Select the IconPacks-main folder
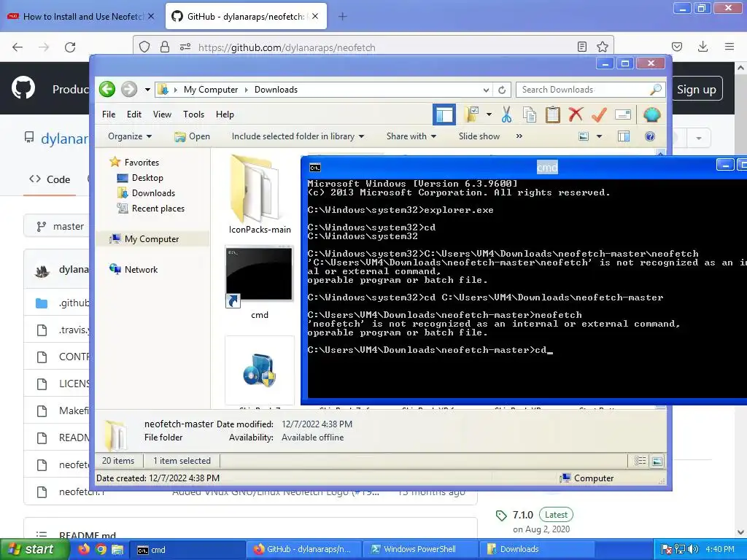Image resolution: width=747 pixels, height=560 pixels. click(260, 195)
